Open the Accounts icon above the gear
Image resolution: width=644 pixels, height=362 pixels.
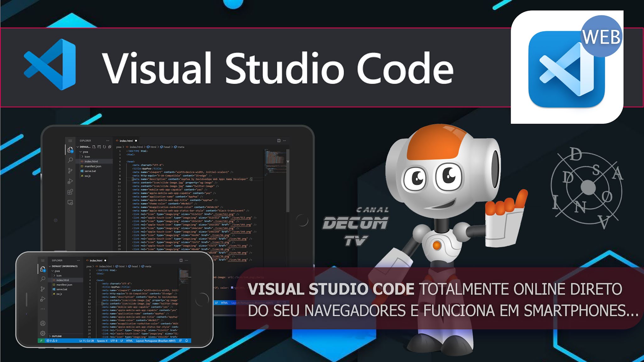[x=42, y=323]
